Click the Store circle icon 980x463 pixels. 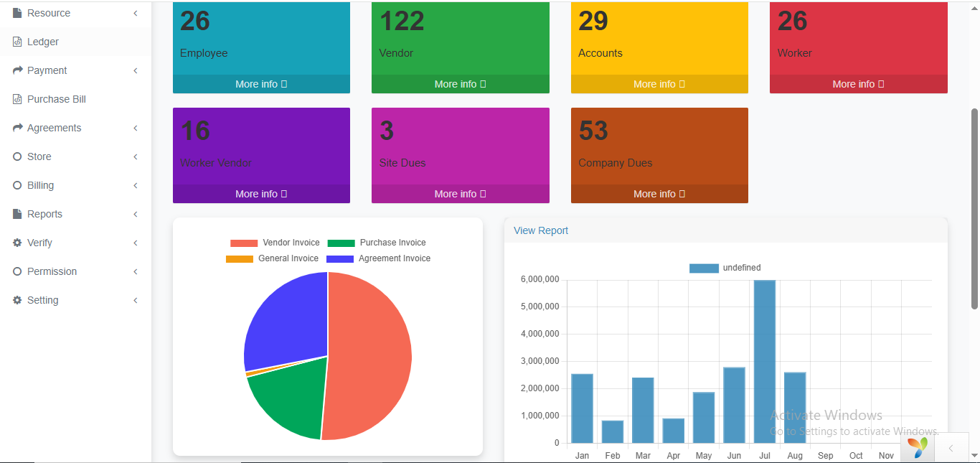pos(18,156)
